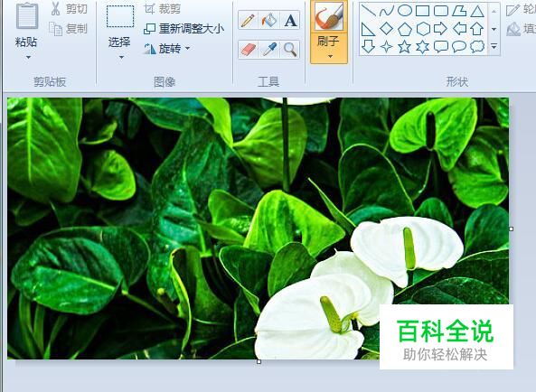Select the Rounded rectangular callout shape
536x392 pixels.
(x=441, y=46)
